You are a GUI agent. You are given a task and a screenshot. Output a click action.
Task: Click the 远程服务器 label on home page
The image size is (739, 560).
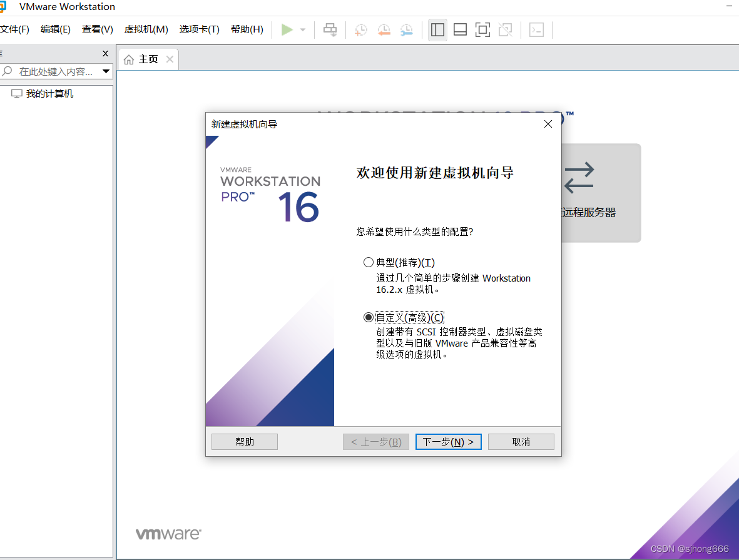pos(589,212)
